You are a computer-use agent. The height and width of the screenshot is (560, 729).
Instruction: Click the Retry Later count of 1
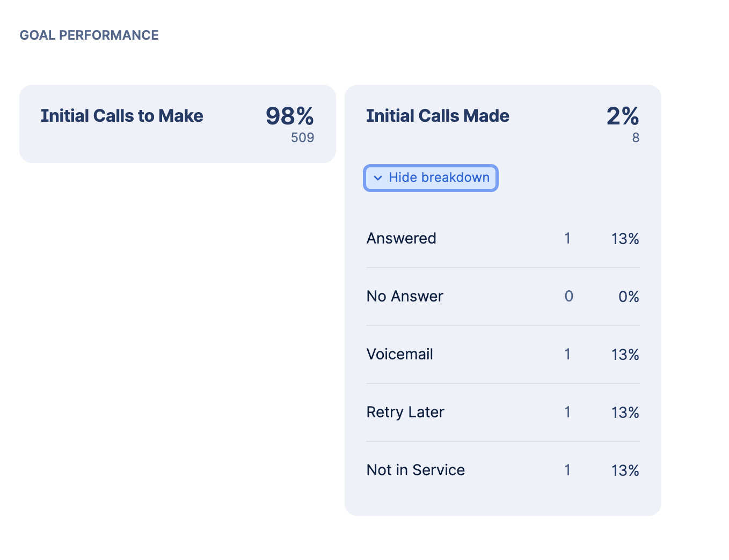pos(567,412)
